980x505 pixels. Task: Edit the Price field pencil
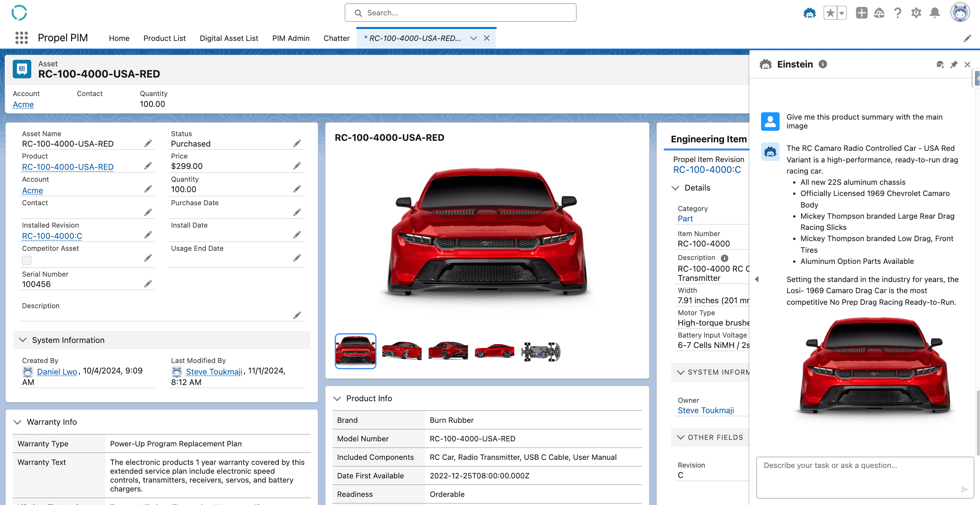(297, 166)
